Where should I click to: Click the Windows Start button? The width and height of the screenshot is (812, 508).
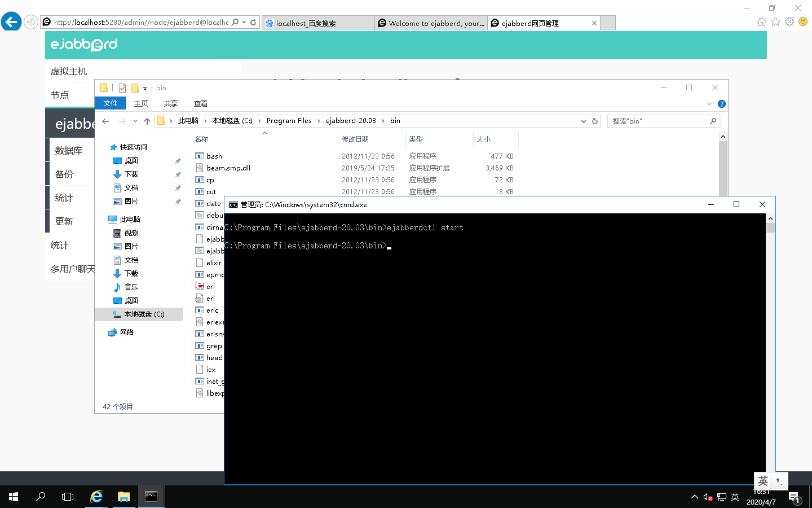12,497
